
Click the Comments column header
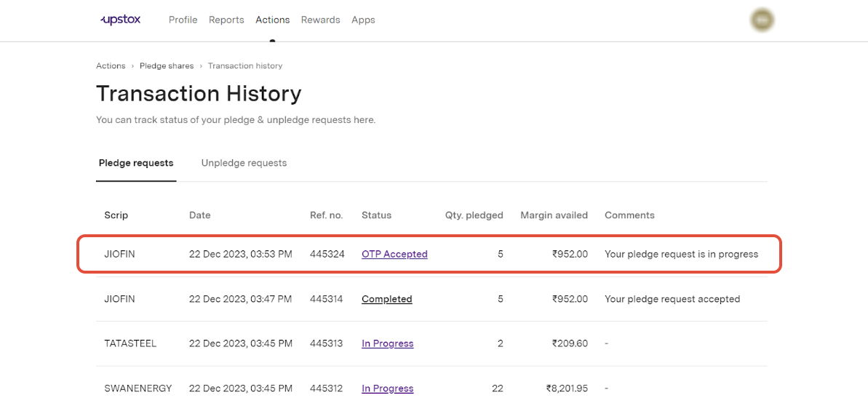[x=629, y=215]
